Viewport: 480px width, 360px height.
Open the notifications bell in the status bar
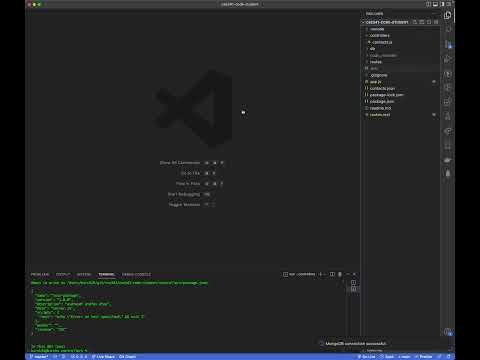[449, 357]
